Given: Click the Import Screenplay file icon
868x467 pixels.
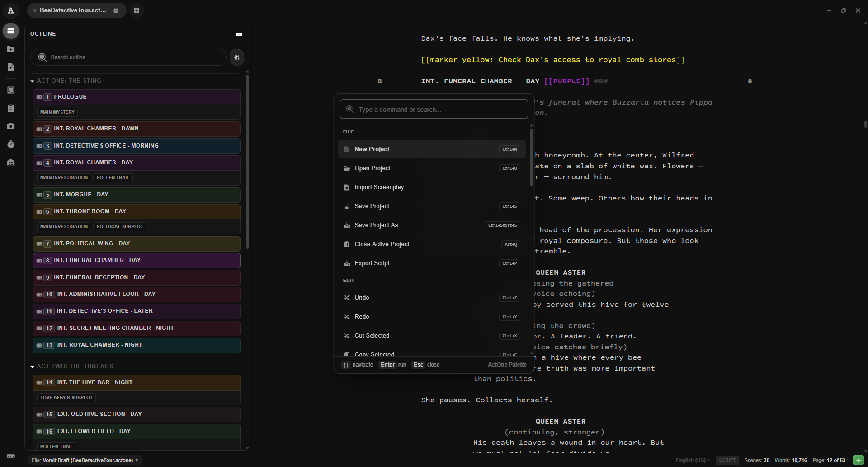Looking at the screenshot, I should [347, 187].
